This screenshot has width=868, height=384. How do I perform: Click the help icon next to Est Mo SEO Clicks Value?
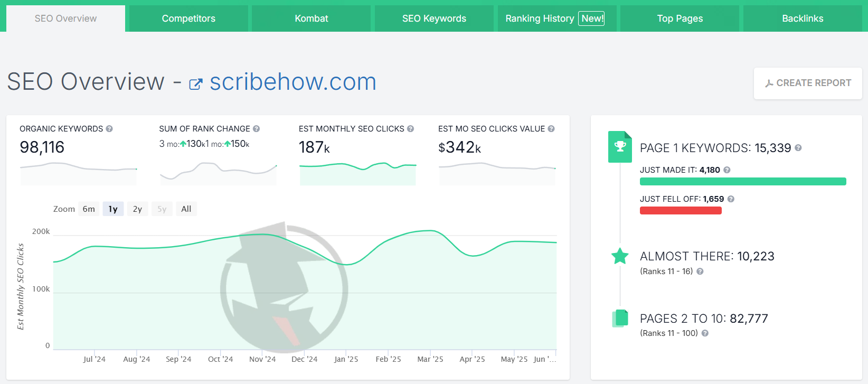coord(551,129)
